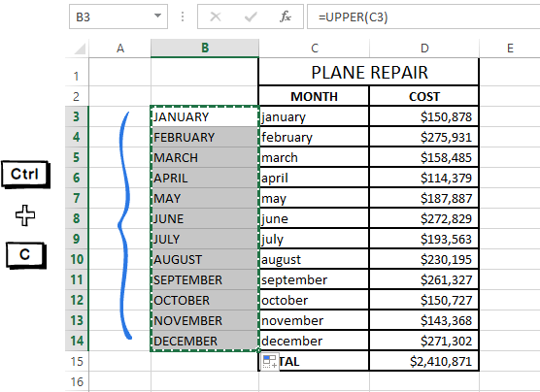Cancel formula entry with the X icon

pyautogui.click(x=216, y=16)
